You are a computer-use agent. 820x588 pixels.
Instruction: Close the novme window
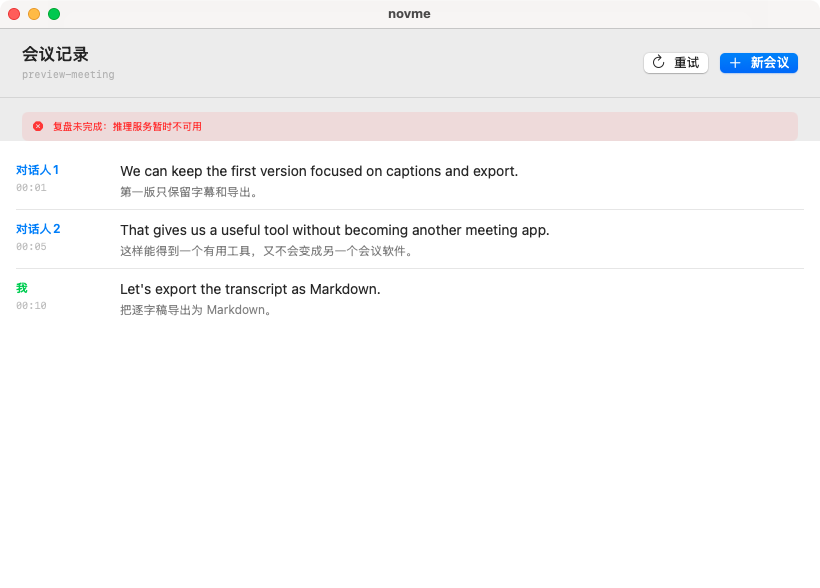(14, 14)
